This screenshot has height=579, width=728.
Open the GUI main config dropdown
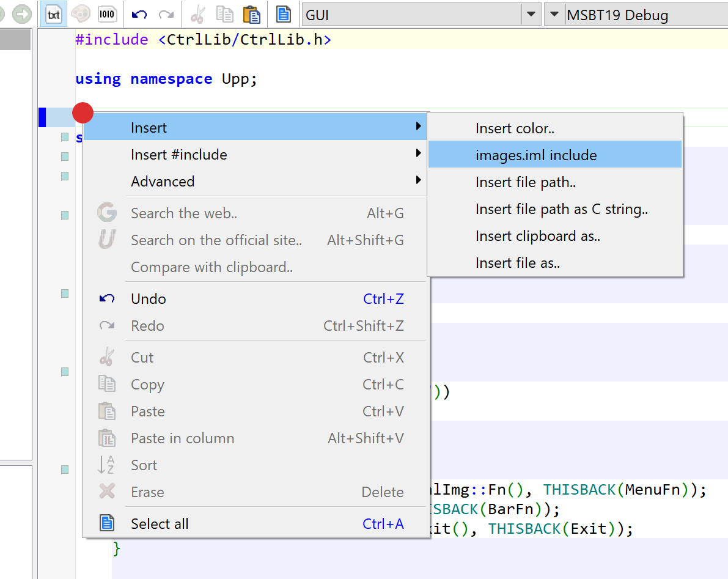point(531,15)
